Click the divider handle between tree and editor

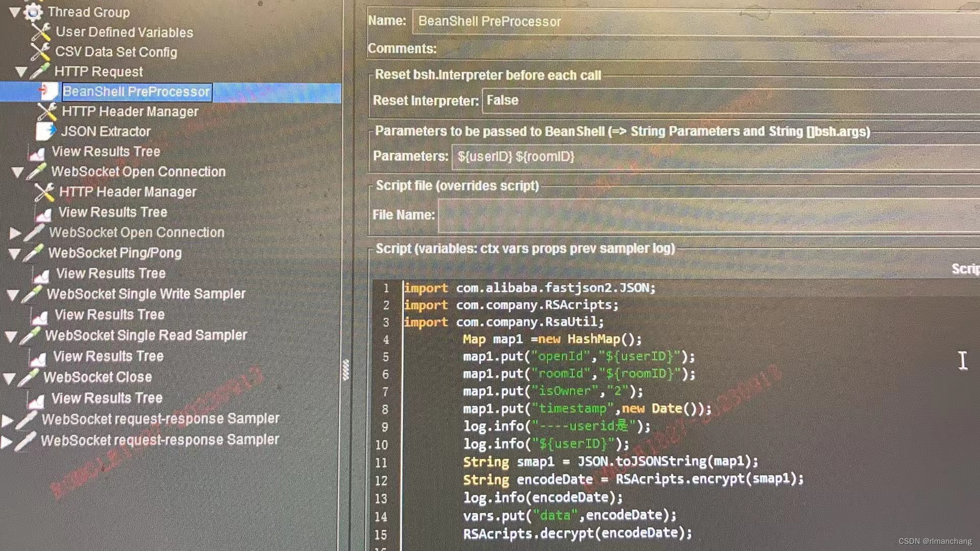pyautogui.click(x=346, y=370)
